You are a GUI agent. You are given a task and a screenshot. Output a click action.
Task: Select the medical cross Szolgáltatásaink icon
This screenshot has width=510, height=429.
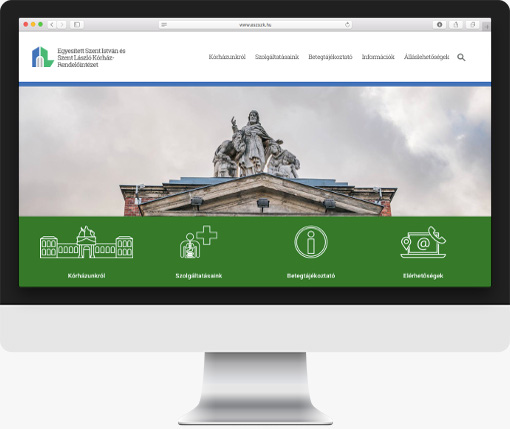(x=198, y=242)
